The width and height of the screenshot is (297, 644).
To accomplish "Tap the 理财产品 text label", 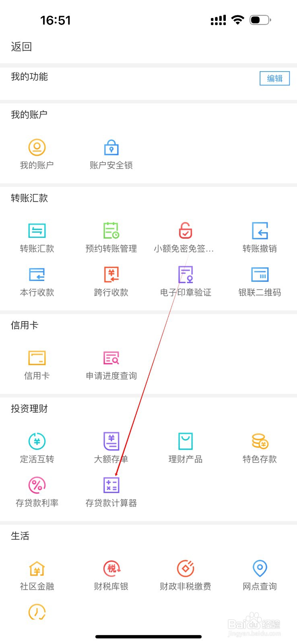I will pyautogui.click(x=186, y=459).
